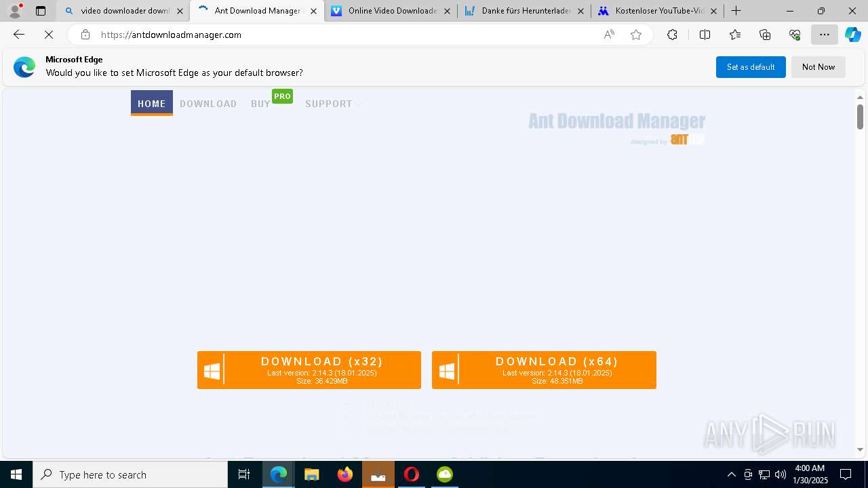
Task: Go back to the previous page
Action: point(19,35)
